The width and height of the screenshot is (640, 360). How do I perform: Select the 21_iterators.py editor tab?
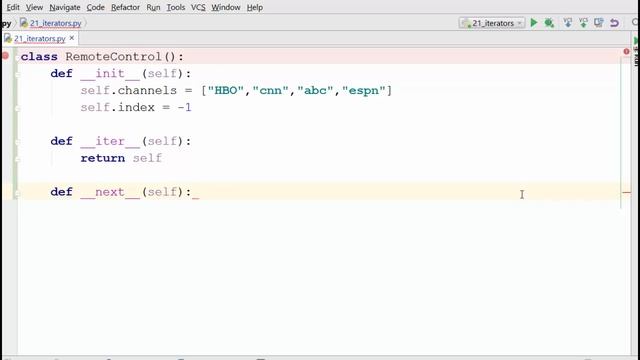[x=40, y=38]
